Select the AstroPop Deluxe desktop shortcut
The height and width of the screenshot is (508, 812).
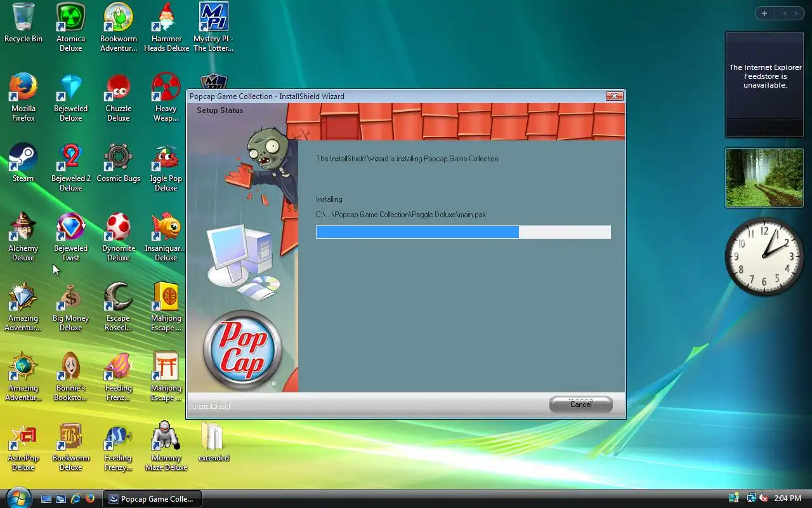point(23,446)
